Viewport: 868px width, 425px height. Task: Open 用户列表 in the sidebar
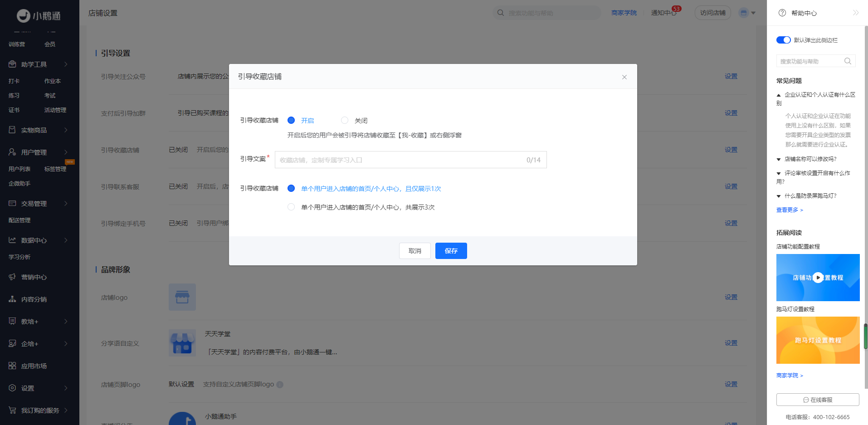tap(20, 169)
